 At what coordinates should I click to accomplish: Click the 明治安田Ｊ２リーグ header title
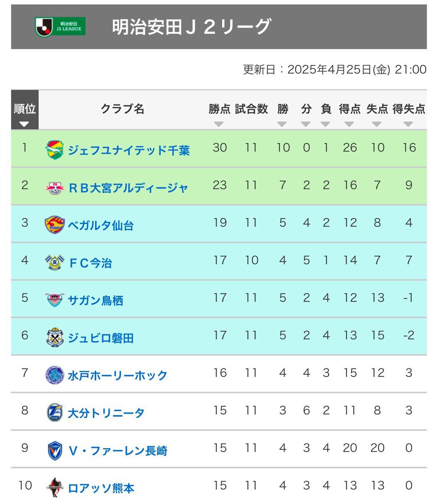click(x=191, y=27)
